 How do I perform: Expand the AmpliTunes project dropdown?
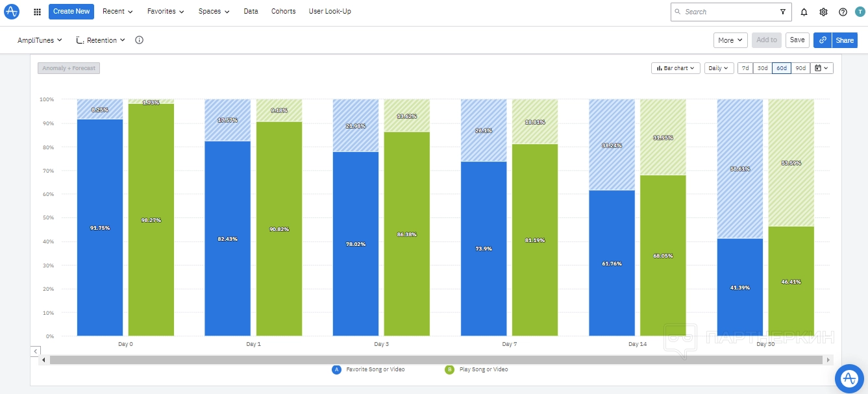tap(40, 40)
